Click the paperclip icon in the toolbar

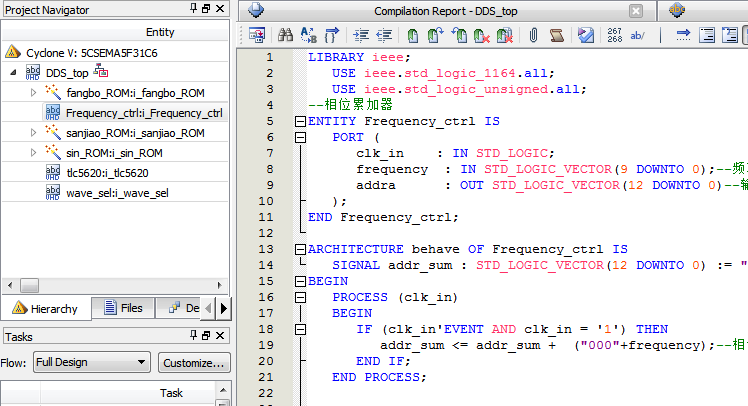point(533,36)
